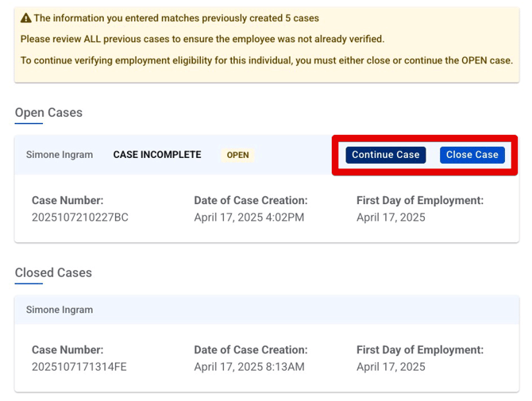Click case number 2025107171314FE
Screen dimensions: 532x401
(x=79, y=367)
